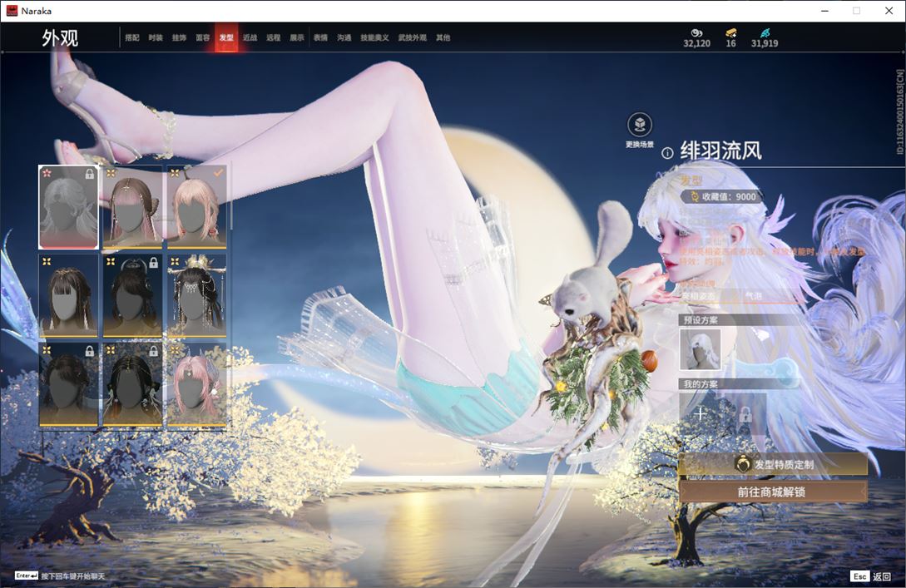Open the 挂饰 tab
The width and height of the screenshot is (906, 588).
tap(179, 37)
